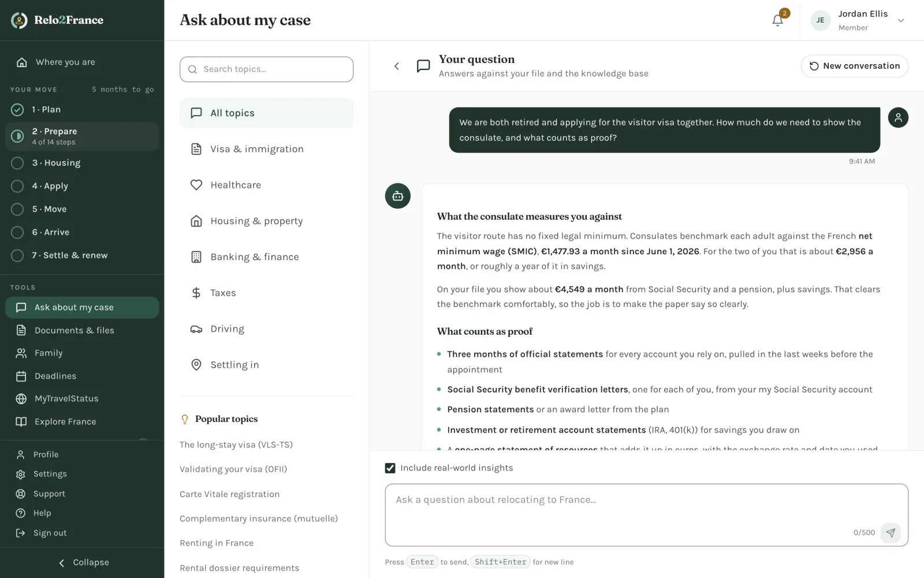
Task: Start a New conversation
Action: click(854, 66)
